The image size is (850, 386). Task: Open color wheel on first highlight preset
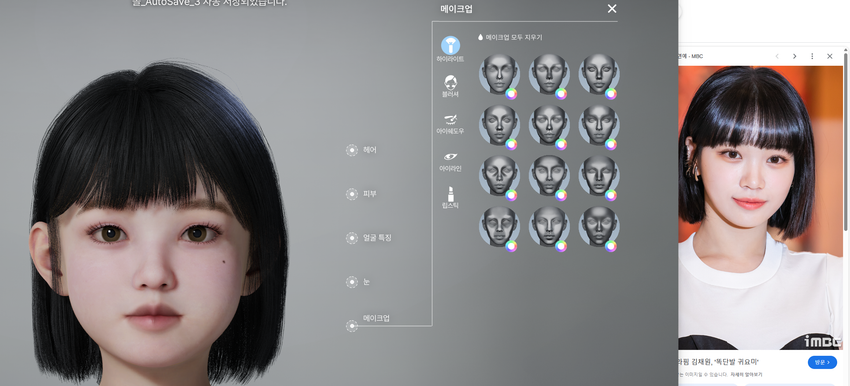pos(511,94)
